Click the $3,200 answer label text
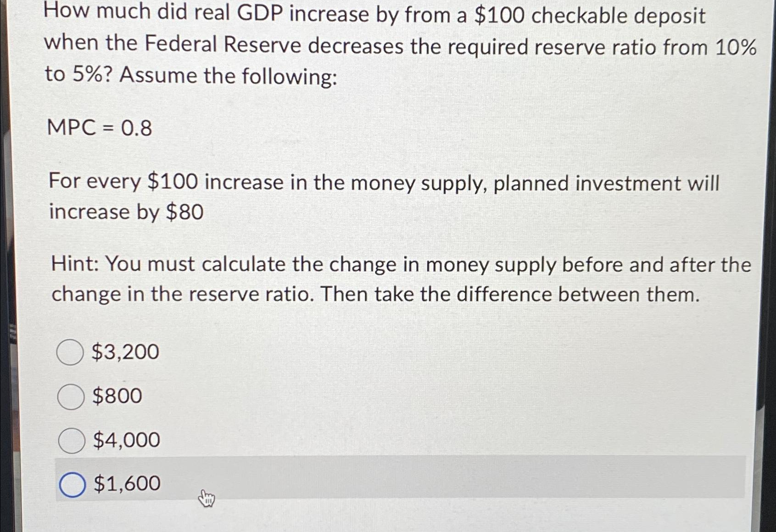 [x=125, y=352]
